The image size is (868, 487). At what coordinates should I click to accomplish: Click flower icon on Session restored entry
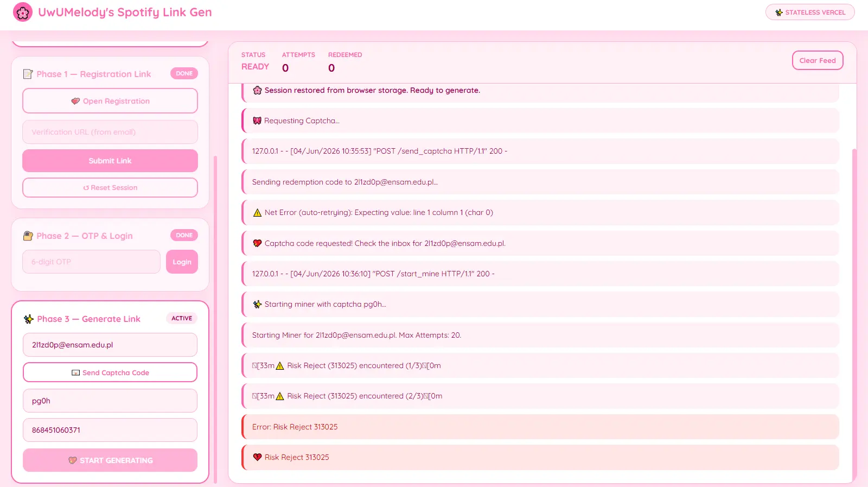258,90
